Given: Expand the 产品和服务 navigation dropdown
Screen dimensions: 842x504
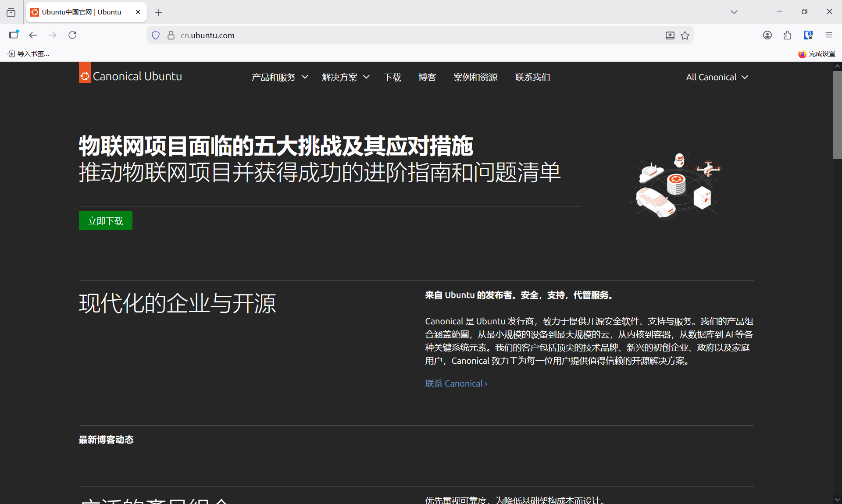Looking at the screenshot, I should click(280, 77).
